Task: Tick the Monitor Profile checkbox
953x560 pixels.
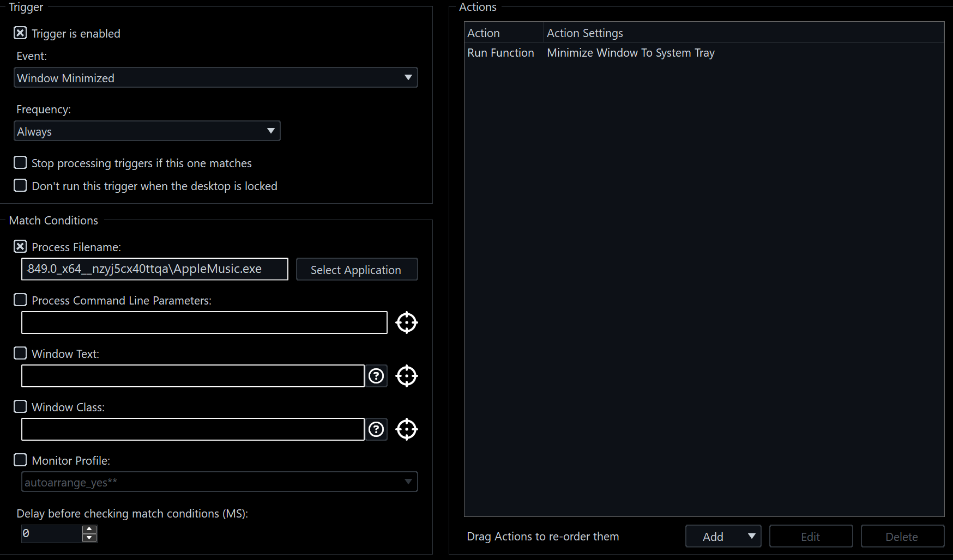Action: 20,460
